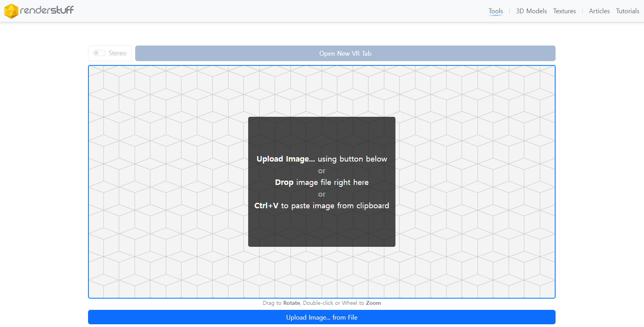Screen dimensions: 644x327
Task: Navigate to Articles
Action: [599, 11]
